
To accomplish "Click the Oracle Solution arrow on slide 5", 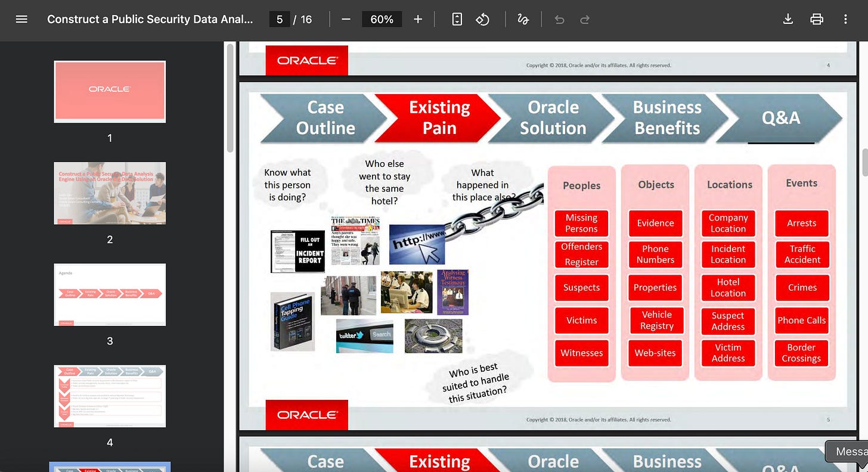I will [553, 117].
